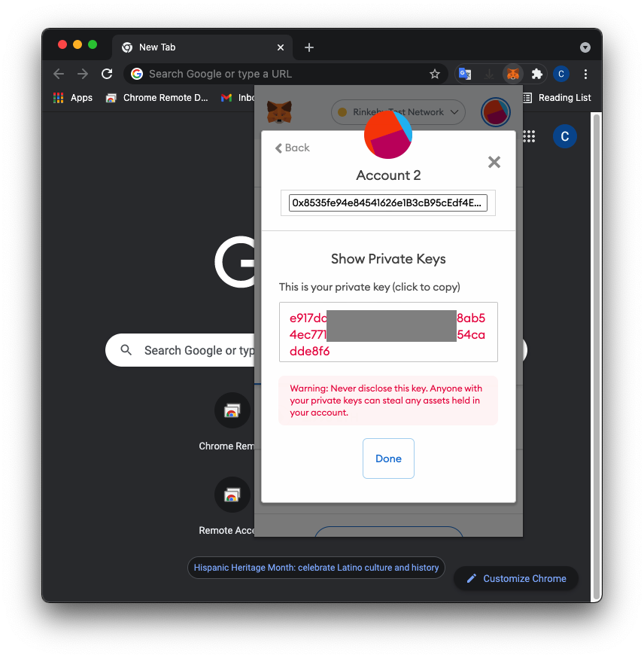Click the Google G icon in the address bar
This screenshot has width=644, height=658.
click(x=137, y=75)
